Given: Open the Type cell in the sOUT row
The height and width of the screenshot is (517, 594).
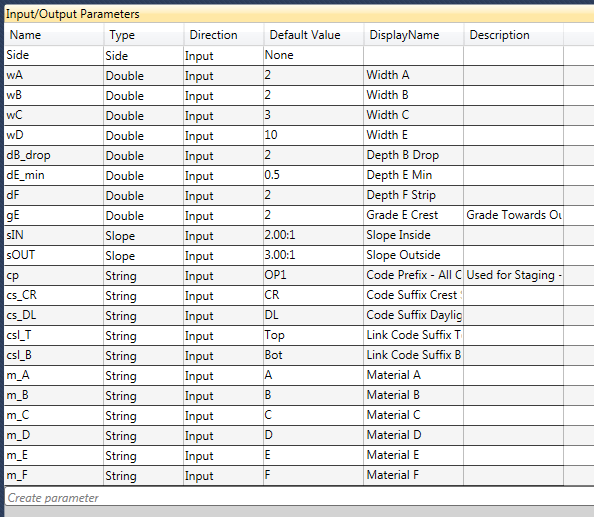Looking at the screenshot, I should tap(144, 256).
